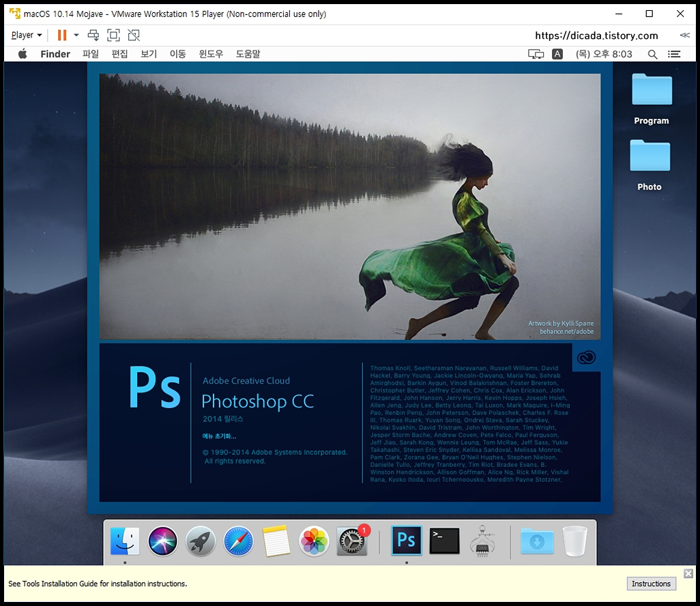Viewport: 700px width, 606px height.
Task: Open the 도움말 menu
Action: coord(248,54)
